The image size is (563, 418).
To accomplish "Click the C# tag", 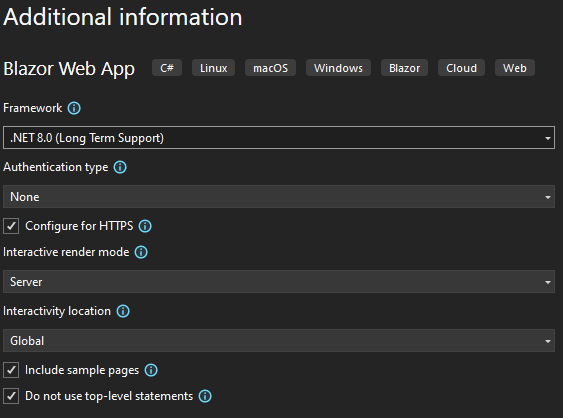I will click(167, 68).
